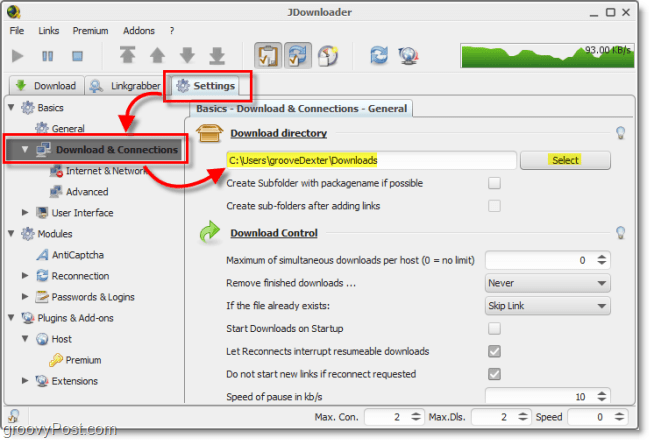Open the Addons menu
This screenshot has width=649, height=440.
pyautogui.click(x=139, y=31)
